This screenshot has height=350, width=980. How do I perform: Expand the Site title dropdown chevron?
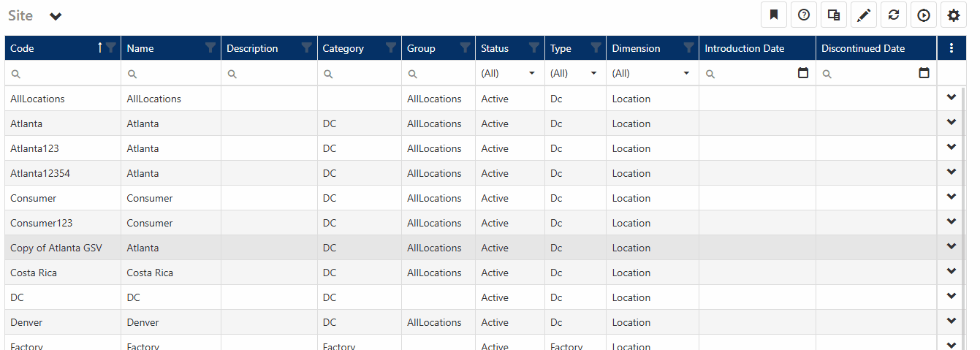tap(56, 16)
